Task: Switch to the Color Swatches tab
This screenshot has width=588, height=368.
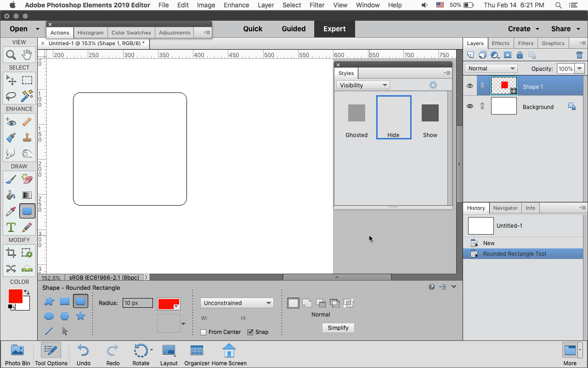Action: coord(131,33)
